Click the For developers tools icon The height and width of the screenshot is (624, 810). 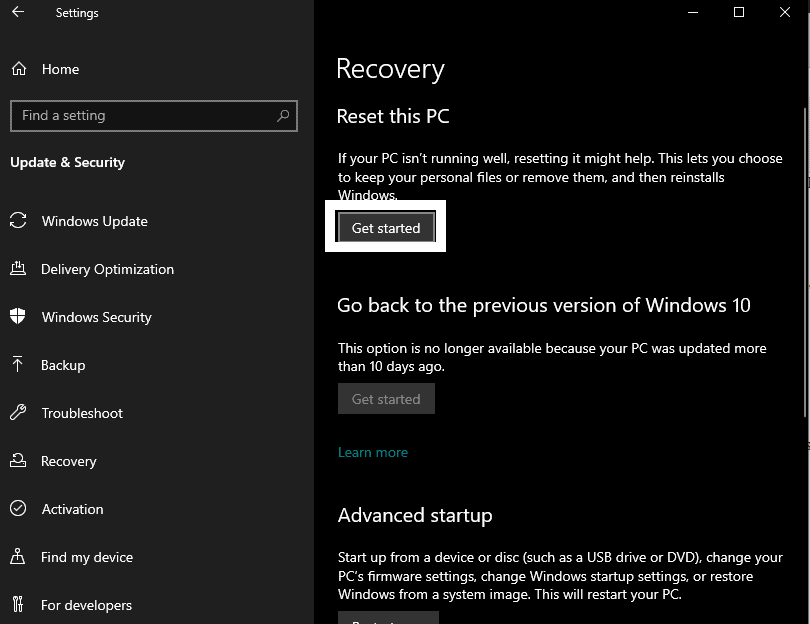(18, 604)
